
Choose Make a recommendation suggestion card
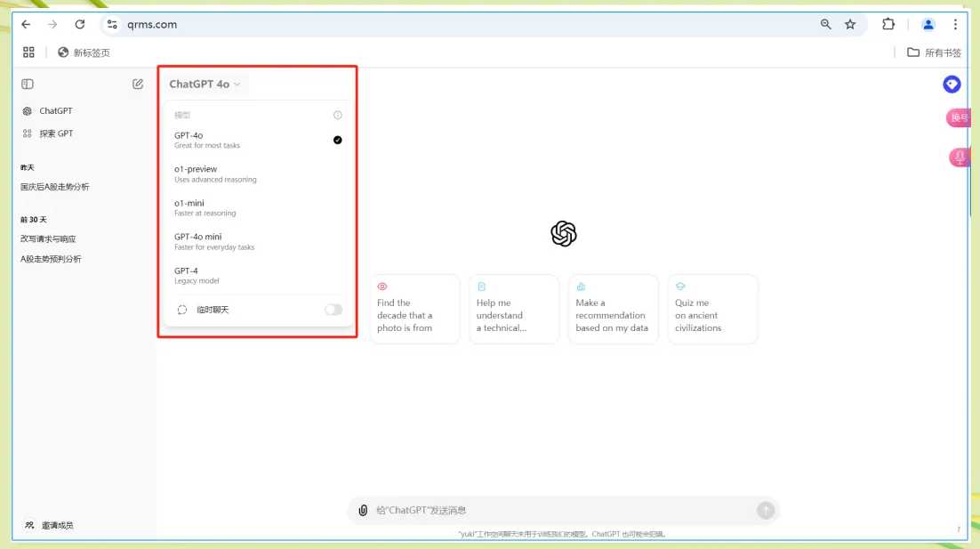click(613, 309)
